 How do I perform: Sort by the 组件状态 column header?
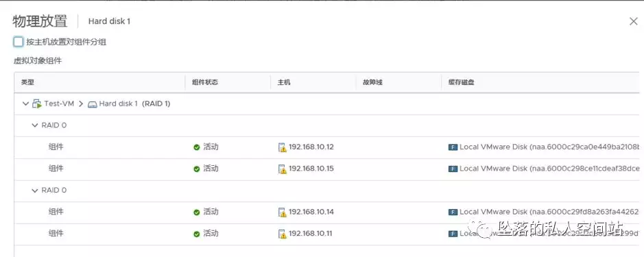(x=205, y=82)
